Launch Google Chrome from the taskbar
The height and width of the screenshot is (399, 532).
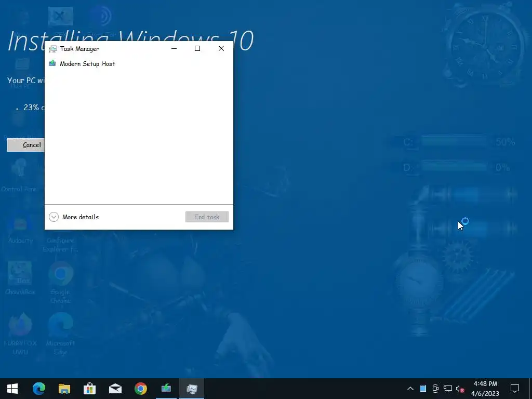140,389
